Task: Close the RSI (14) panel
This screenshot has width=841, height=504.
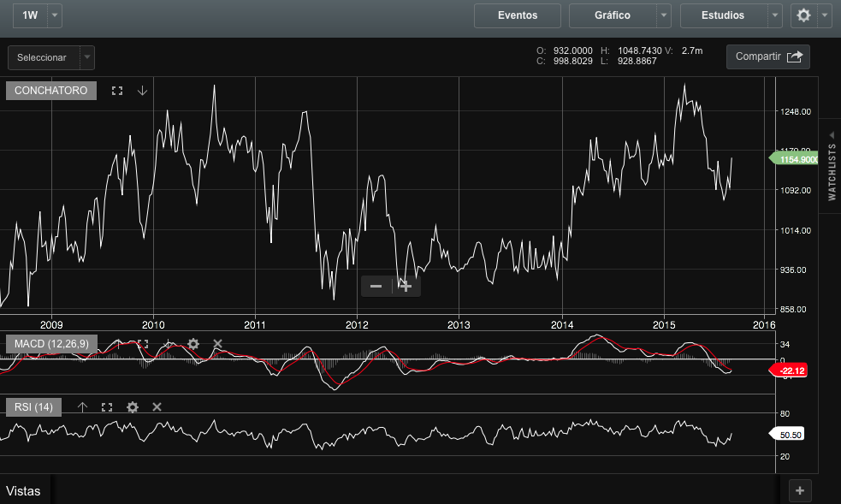Action: [157, 407]
